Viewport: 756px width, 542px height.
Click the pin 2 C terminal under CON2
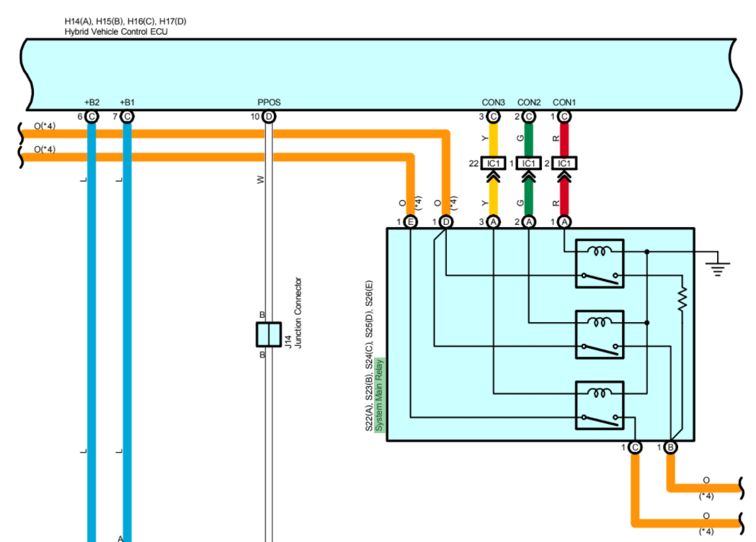pos(529,117)
